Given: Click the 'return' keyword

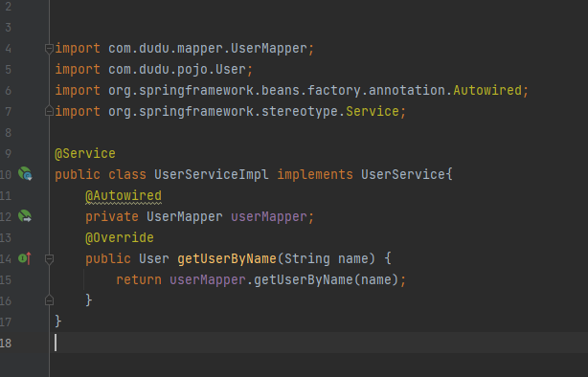Looking at the screenshot, I should pos(139,280).
